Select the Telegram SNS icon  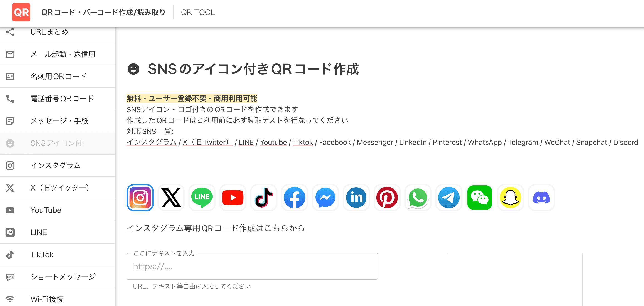pyautogui.click(x=448, y=197)
